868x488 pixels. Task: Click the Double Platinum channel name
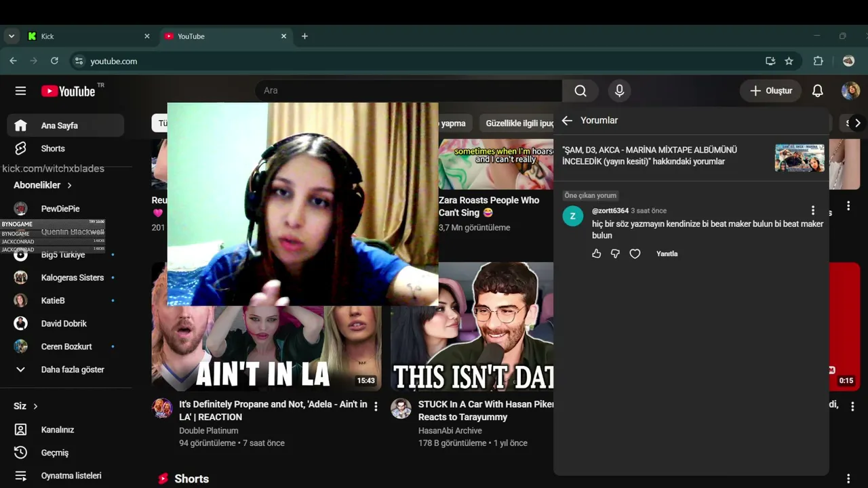click(209, 431)
